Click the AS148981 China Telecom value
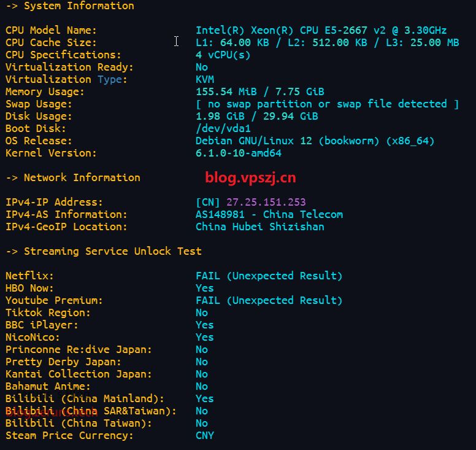The image size is (476, 450). pos(269,214)
